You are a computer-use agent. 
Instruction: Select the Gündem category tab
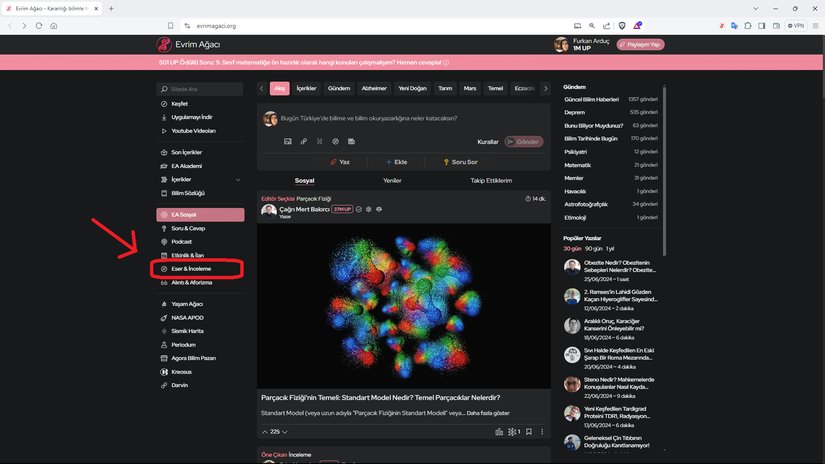click(x=339, y=88)
